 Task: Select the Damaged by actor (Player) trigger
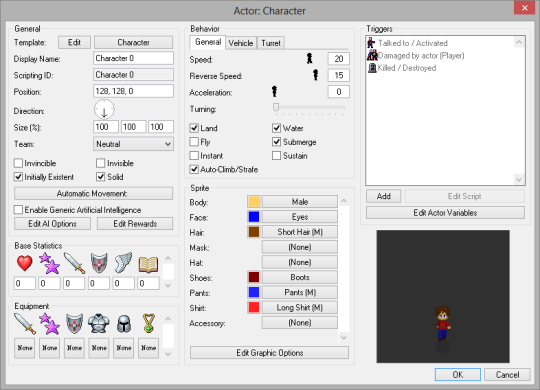pyautogui.click(x=415, y=55)
